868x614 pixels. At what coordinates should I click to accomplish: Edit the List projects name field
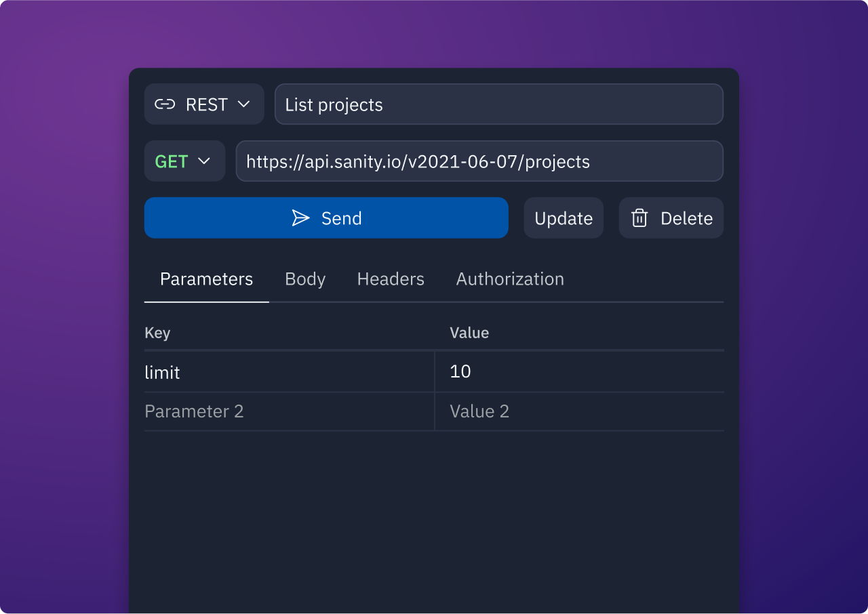pyautogui.click(x=499, y=104)
